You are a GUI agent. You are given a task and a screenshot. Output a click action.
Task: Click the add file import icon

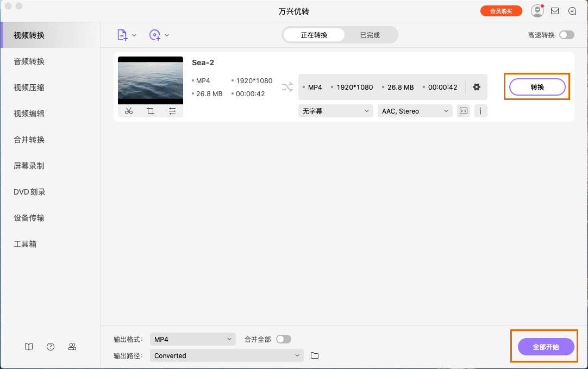coord(123,34)
